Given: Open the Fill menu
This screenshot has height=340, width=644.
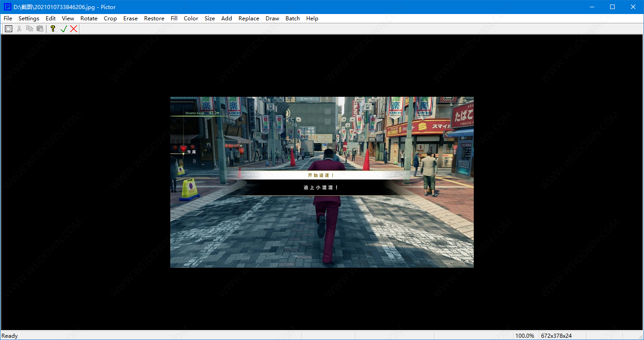Looking at the screenshot, I should pos(174,19).
